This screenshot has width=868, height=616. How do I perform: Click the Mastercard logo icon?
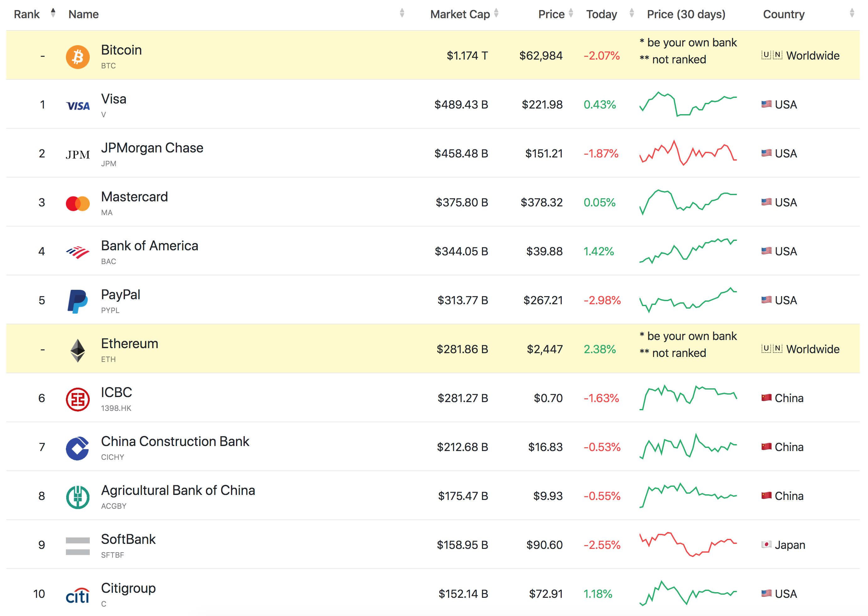click(78, 204)
